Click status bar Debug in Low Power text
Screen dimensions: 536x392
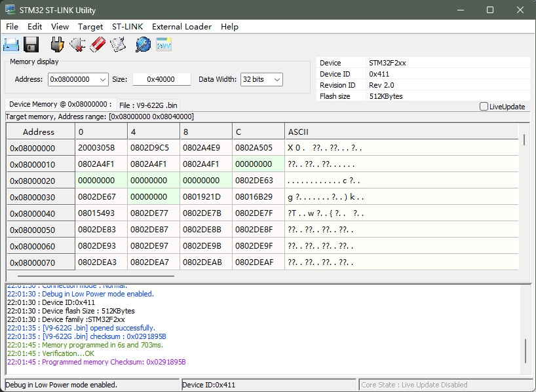pyautogui.click(x=61, y=385)
